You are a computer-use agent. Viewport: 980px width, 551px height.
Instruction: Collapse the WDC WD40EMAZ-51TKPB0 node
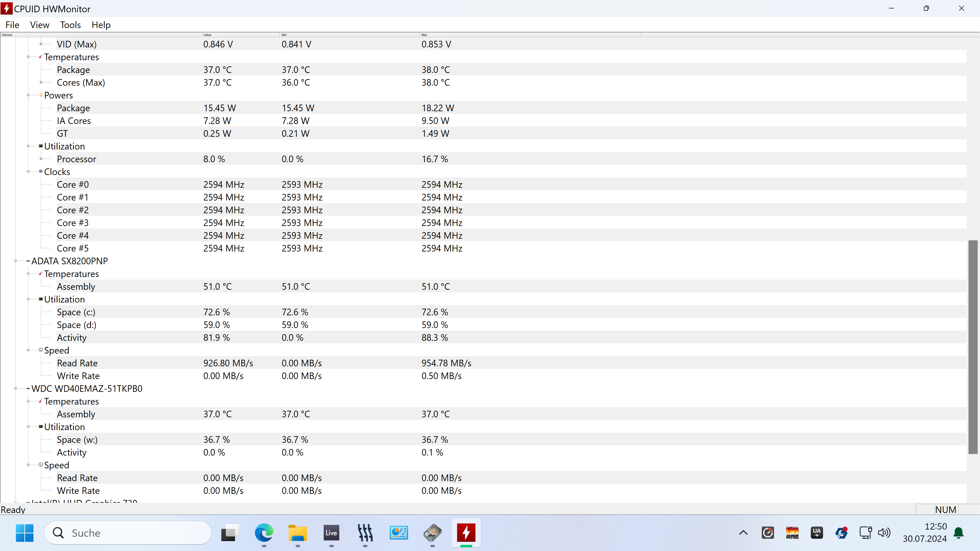tap(16, 388)
